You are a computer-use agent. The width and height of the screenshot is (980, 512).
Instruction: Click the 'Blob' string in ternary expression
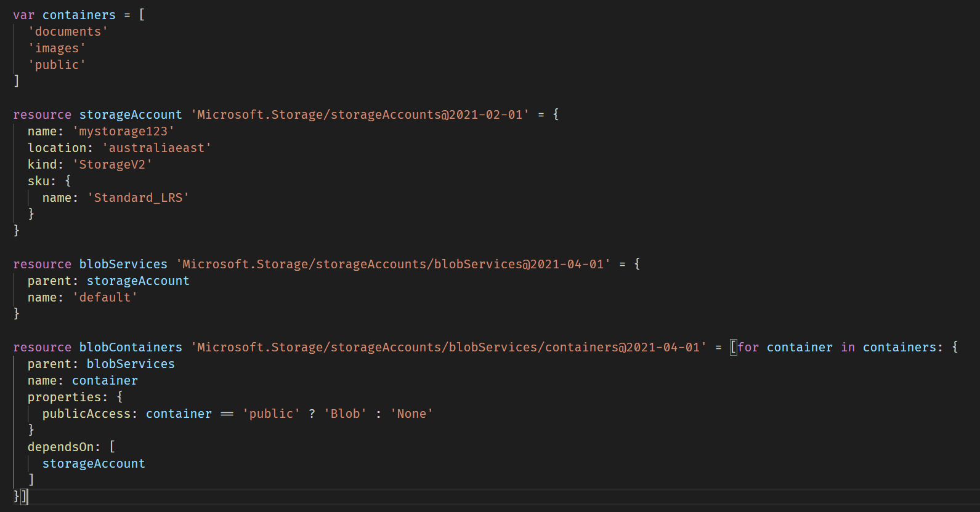[345, 414]
